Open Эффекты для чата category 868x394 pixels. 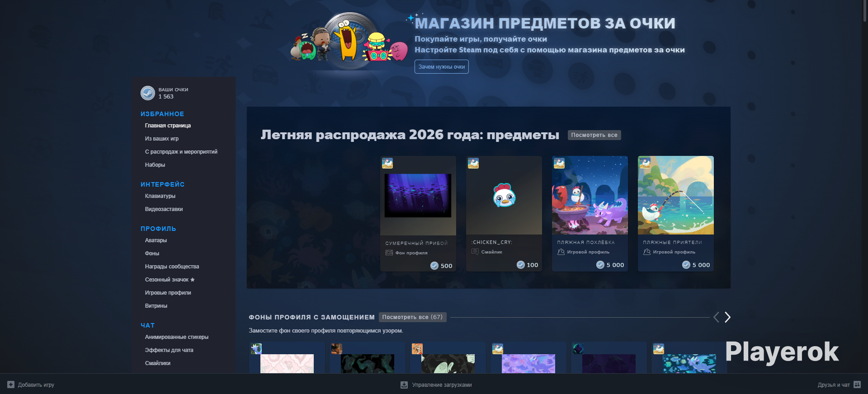click(169, 350)
